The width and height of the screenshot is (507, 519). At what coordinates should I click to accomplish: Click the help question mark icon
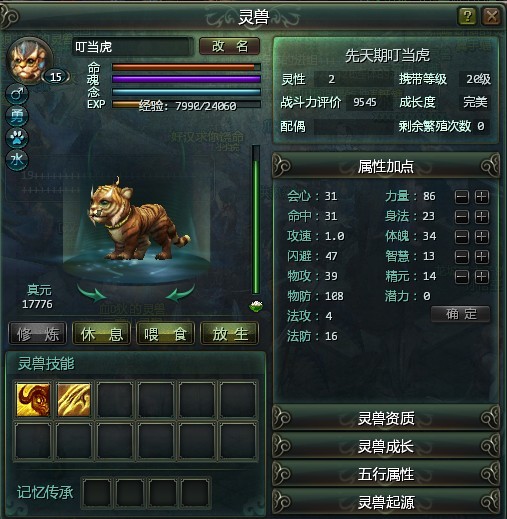tap(467, 16)
